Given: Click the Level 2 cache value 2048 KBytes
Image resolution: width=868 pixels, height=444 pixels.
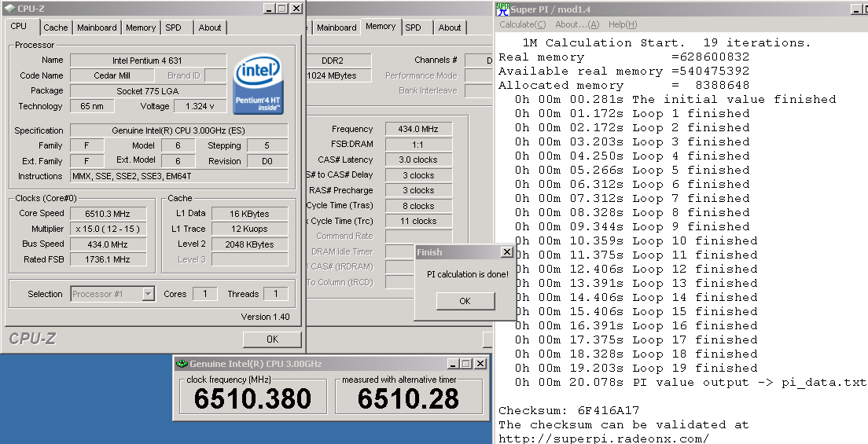Looking at the screenshot, I should (250, 244).
